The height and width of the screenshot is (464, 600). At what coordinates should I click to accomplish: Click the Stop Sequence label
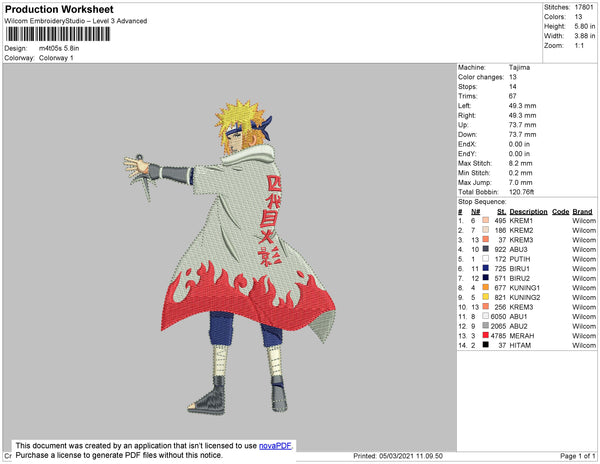pos(482,202)
